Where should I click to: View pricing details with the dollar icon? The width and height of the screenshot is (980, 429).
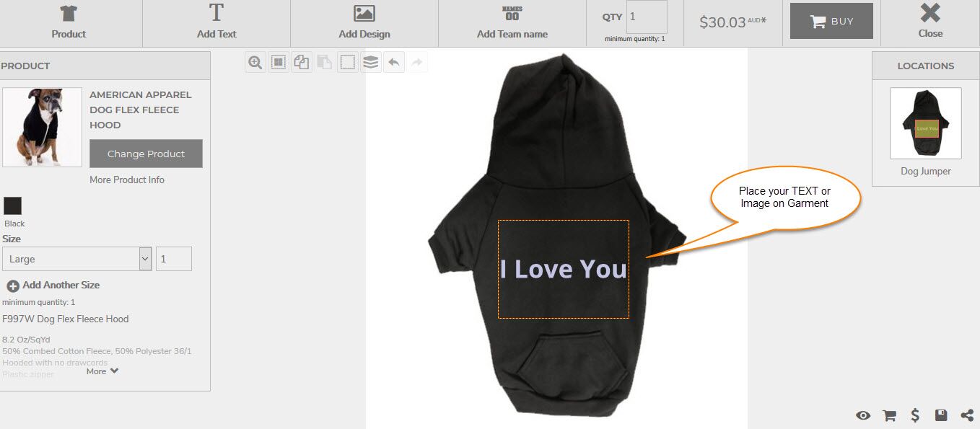point(915,415)
